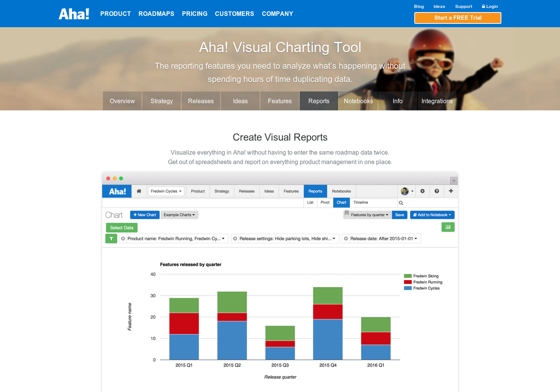Click Start a FREE Trial button
The height and width of the screenshot is (392, 560).
[x=458, y=18]
